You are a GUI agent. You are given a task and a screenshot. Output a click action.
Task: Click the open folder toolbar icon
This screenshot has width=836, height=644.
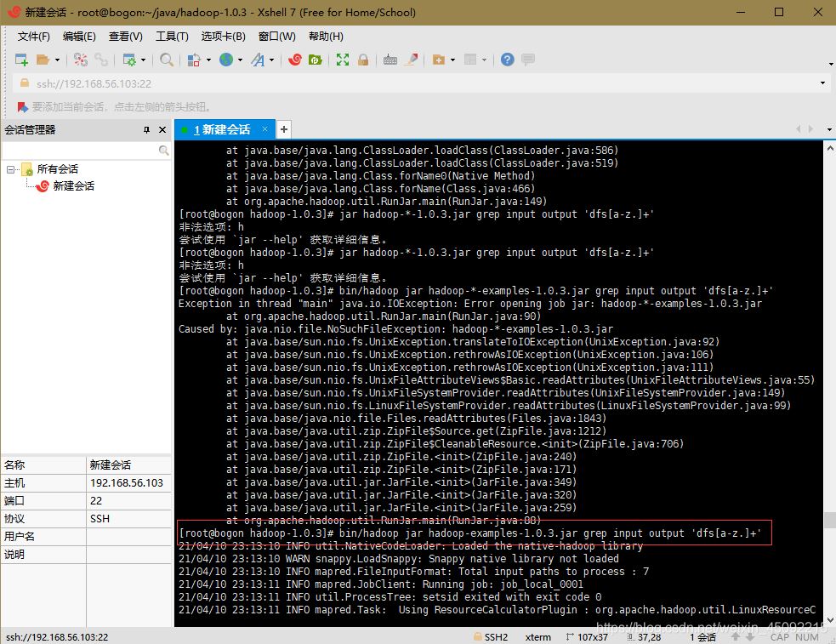[x=43, y=60]
